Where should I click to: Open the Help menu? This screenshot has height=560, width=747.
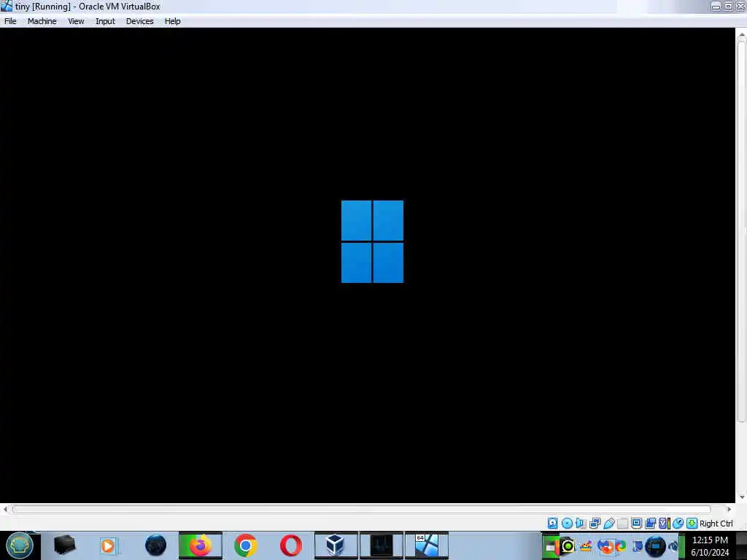click(x=172, y=21)
